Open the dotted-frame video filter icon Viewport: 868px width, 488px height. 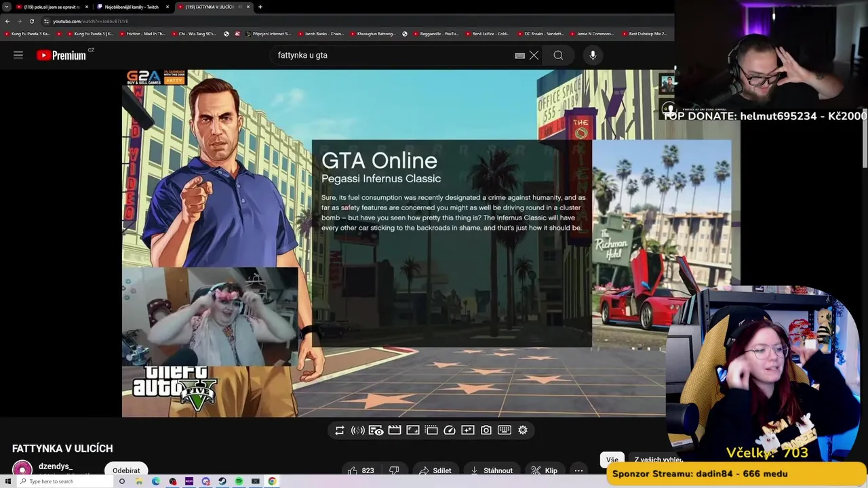click(x=431, y=430)
